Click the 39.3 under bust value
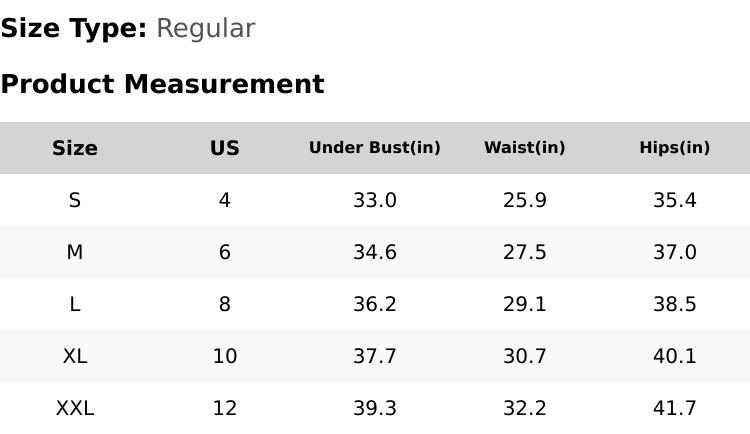This screenshot has width=750, height=434. (x=375, y=409)
